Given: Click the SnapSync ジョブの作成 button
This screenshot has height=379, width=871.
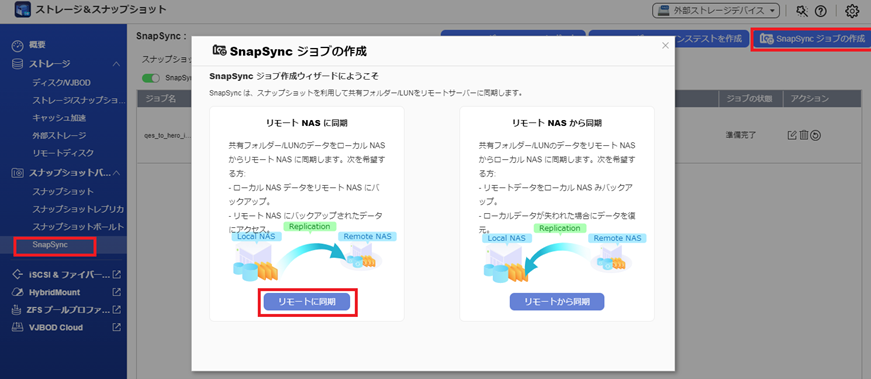Looking at the screenshot, I should 813,39.
